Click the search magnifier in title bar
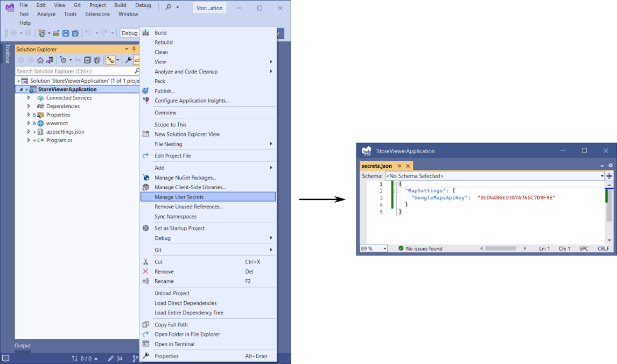617x364 pixels. pos(169,7)
